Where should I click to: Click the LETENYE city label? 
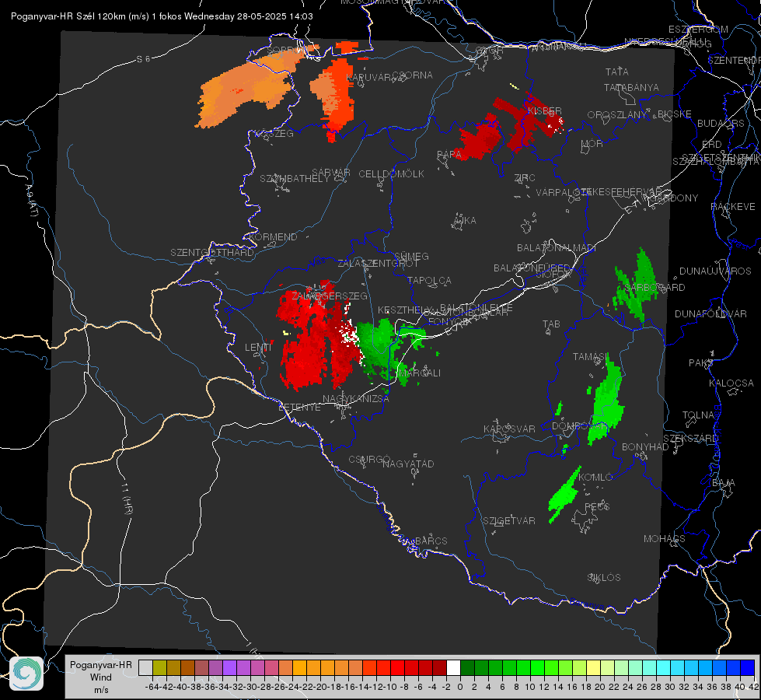click(x=299, y=408)
